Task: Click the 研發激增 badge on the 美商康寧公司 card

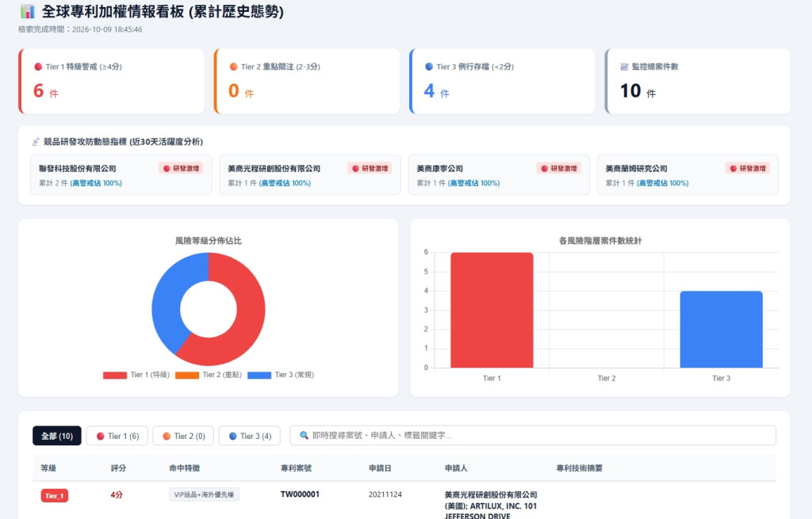Action: point(559,168)
